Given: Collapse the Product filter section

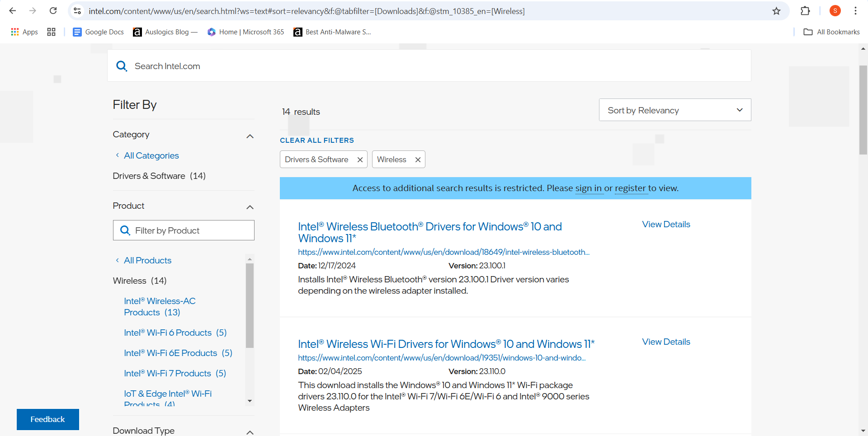Looking at the screenshot, I should pos(250,207).
